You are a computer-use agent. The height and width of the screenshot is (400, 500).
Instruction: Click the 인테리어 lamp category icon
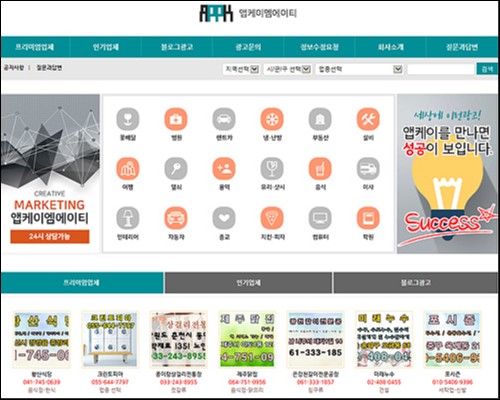pos(128,218)
